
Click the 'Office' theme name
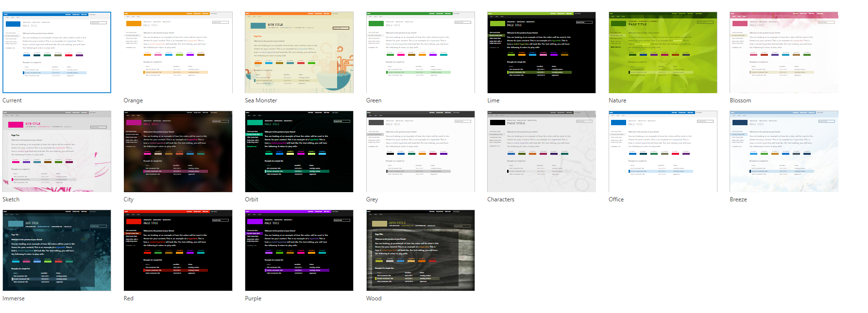616,199
